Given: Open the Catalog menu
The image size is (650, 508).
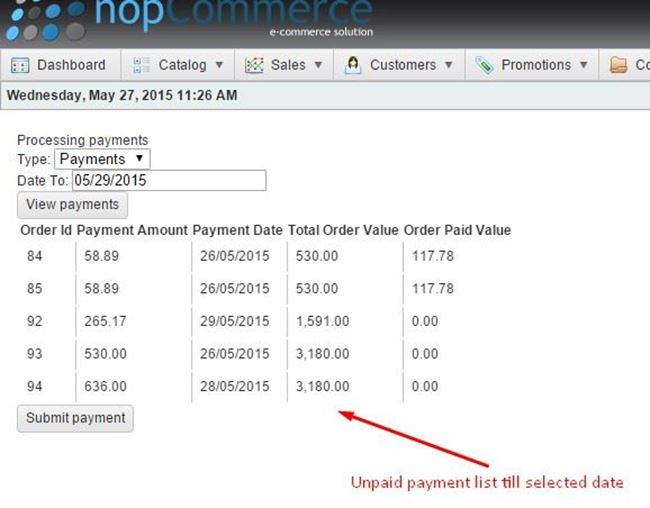Looking at the screenshot, I should pyautogui.click(x=178, y=65).
